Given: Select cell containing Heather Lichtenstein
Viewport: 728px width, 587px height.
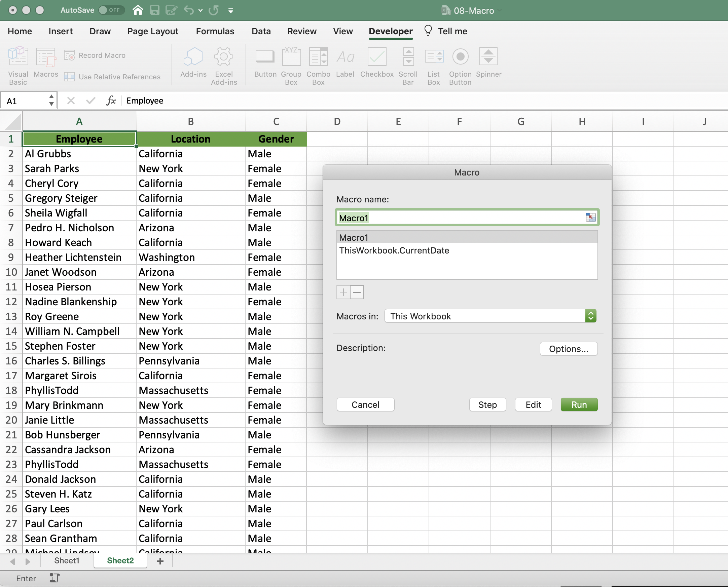Looking at the screenshot, I should 79,257.
